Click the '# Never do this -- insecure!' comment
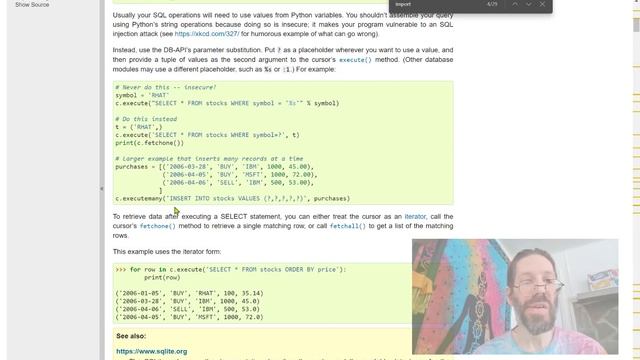This screenshot has height=360, width=640. coord(166,87)
